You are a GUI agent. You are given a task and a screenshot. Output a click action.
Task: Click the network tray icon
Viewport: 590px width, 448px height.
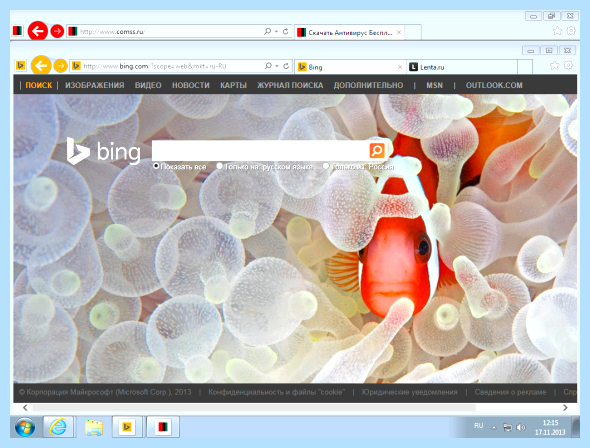click(x=508, y=427)
